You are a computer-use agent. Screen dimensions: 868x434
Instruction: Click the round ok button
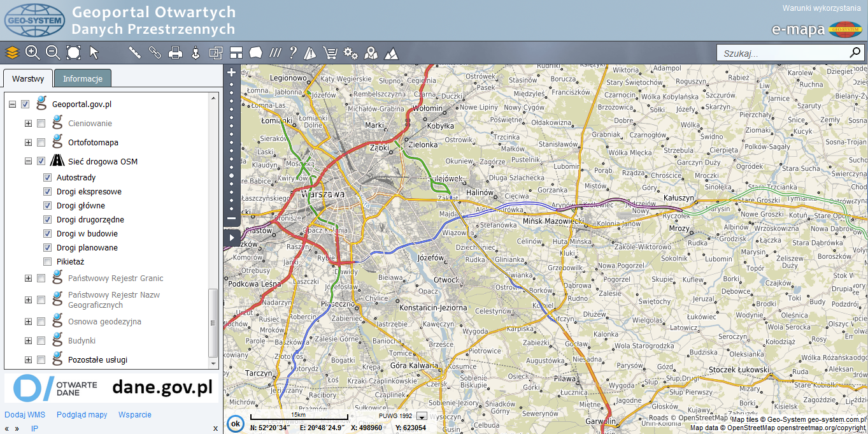point(235,423)
